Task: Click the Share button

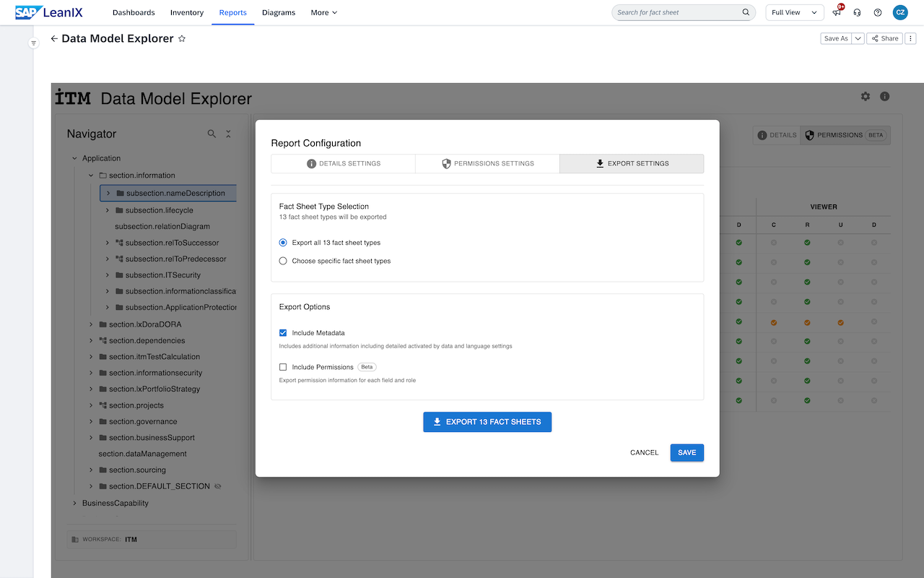Action: (885, 38)
